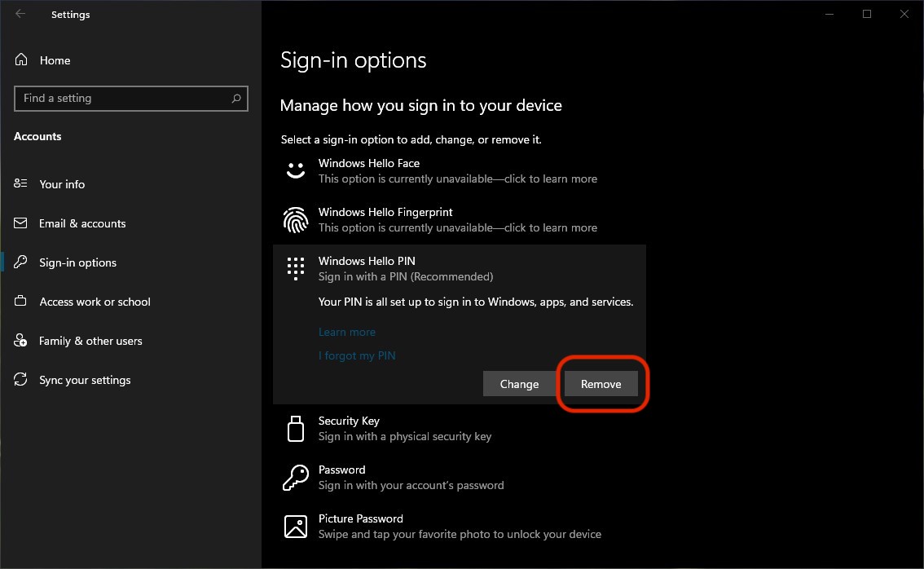Click 'Swipe and tap your favorite photo' text
The image size is (924, 569).
pos(460,534)
